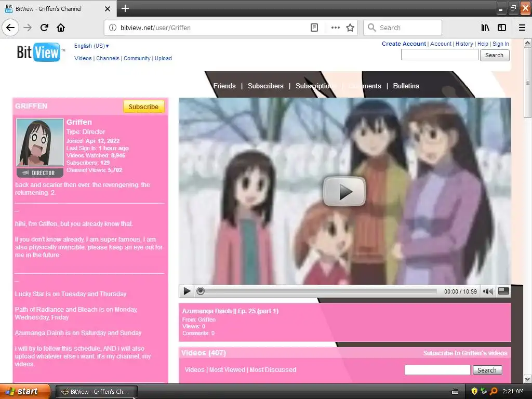Open the Channels nav link

click(x=108, y=58)
